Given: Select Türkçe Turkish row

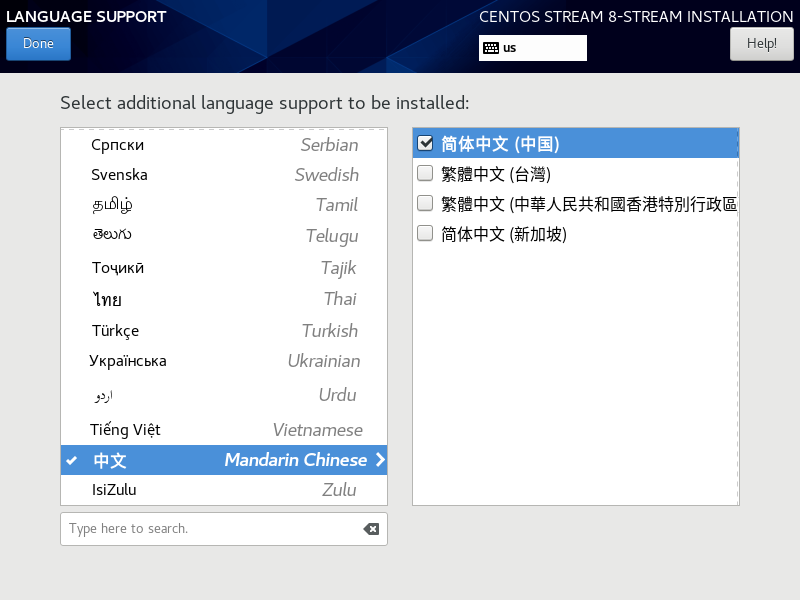Looking at the screenshot, I should click(224, 331).
